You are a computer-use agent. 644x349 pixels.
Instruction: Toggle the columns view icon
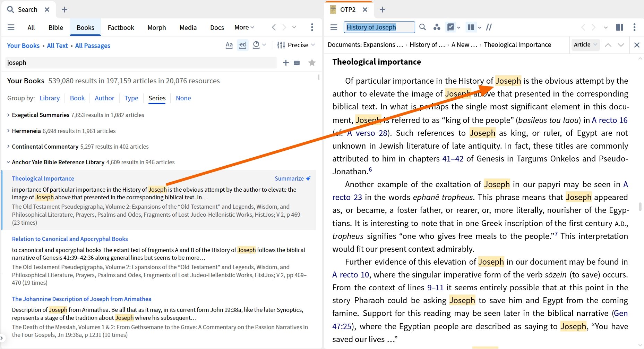coord(471,27)
